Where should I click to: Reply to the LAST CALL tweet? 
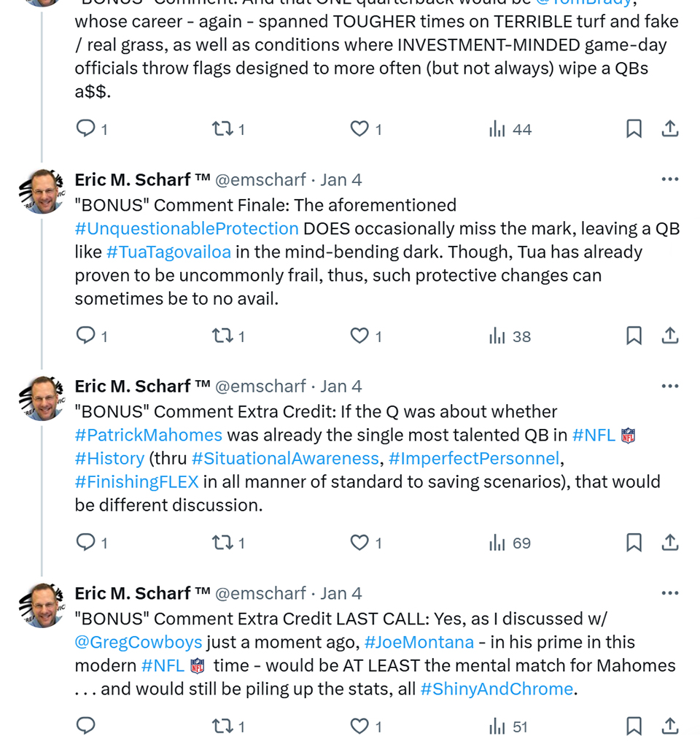[x=86, y=726]
